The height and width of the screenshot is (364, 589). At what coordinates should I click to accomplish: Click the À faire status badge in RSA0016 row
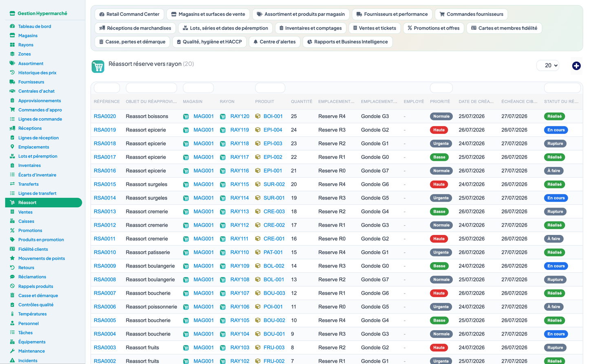554,171
